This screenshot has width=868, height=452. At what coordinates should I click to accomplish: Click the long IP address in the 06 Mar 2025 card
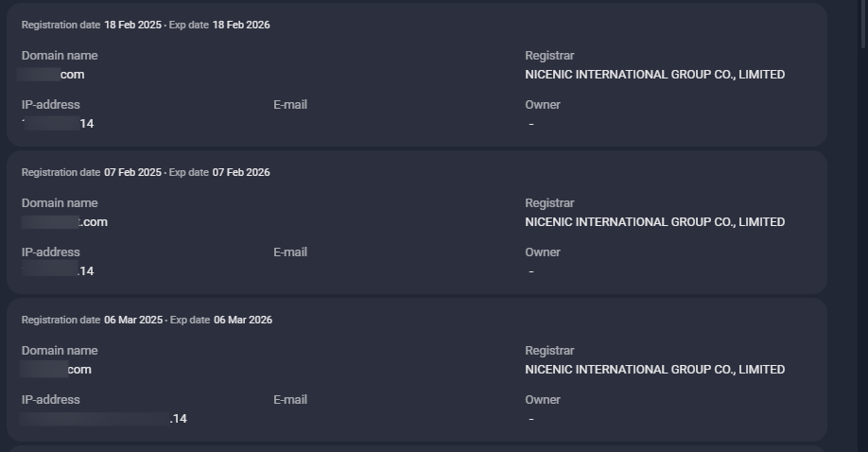coord(105,419)
